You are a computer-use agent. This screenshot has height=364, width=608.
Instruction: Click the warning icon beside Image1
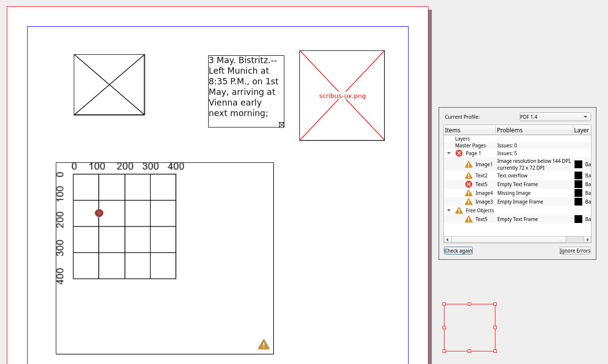469,164
